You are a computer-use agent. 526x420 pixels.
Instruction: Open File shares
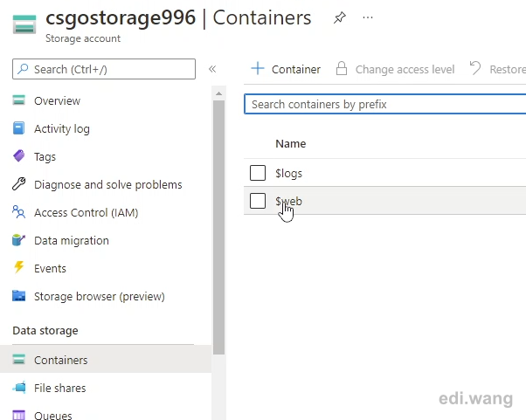[x=60, y=389]
